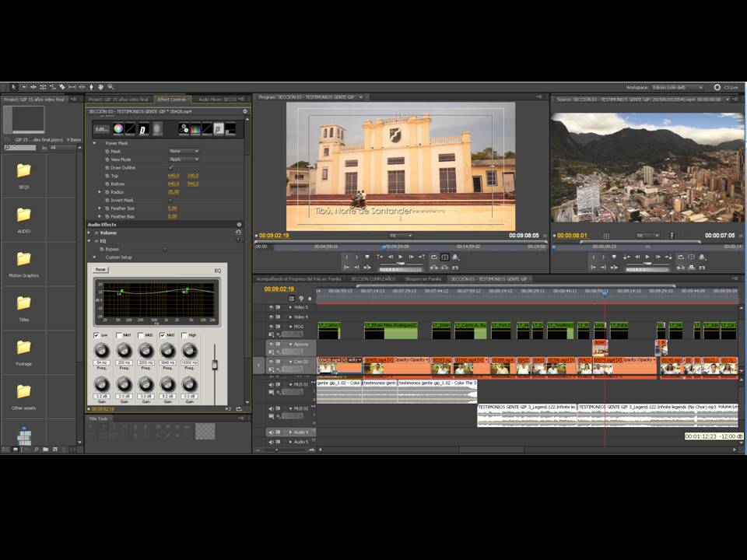747x560 pixels.
Task: Click the Reset button in EQ
Action: [100, 270]
